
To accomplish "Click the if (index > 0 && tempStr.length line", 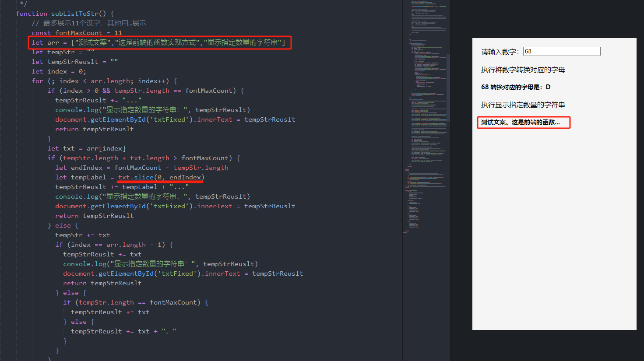I will pos(146,91).
